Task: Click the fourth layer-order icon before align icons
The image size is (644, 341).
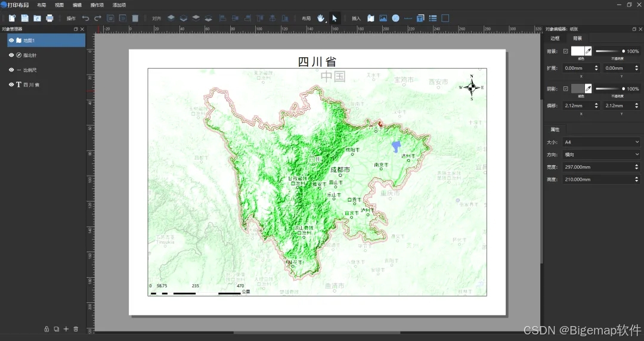Action: pyautogui.click(x=209, y=18)
